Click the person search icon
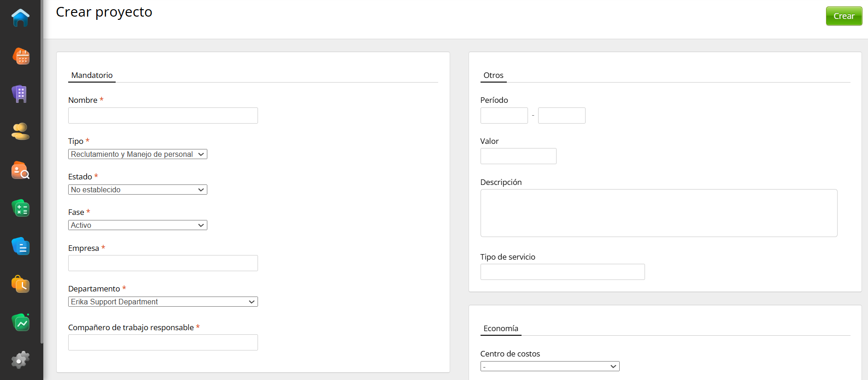 click(20, 170)
